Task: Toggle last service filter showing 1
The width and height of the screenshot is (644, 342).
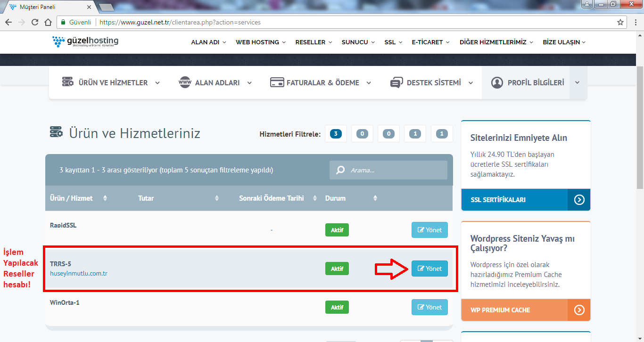Action: 441,134
